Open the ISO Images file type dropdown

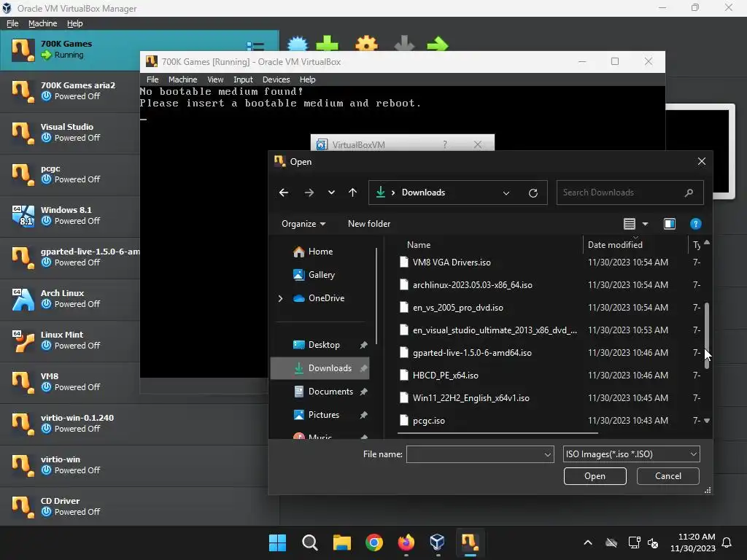[x=631, y=454]
